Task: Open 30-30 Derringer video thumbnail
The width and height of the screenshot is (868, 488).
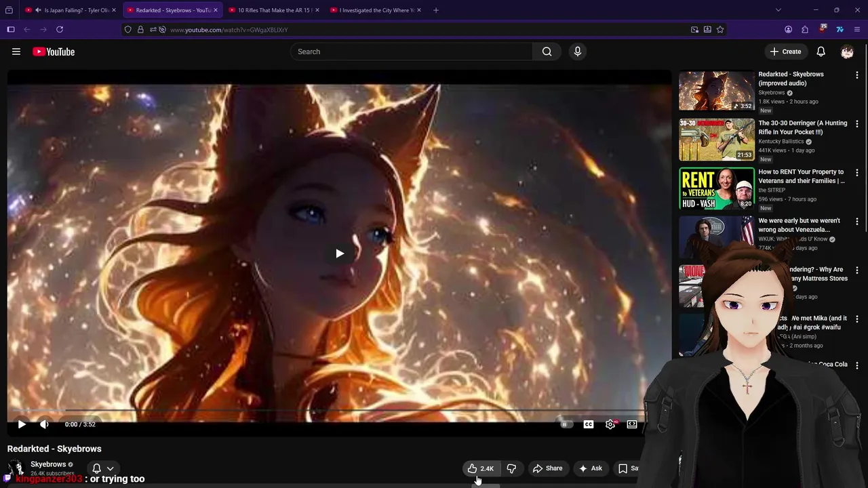Action: [717, 140]
